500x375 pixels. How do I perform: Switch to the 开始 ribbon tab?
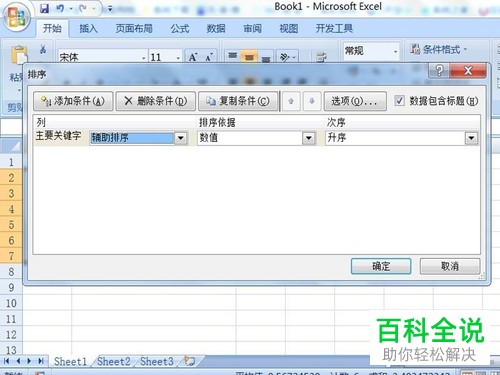[52, 29]
